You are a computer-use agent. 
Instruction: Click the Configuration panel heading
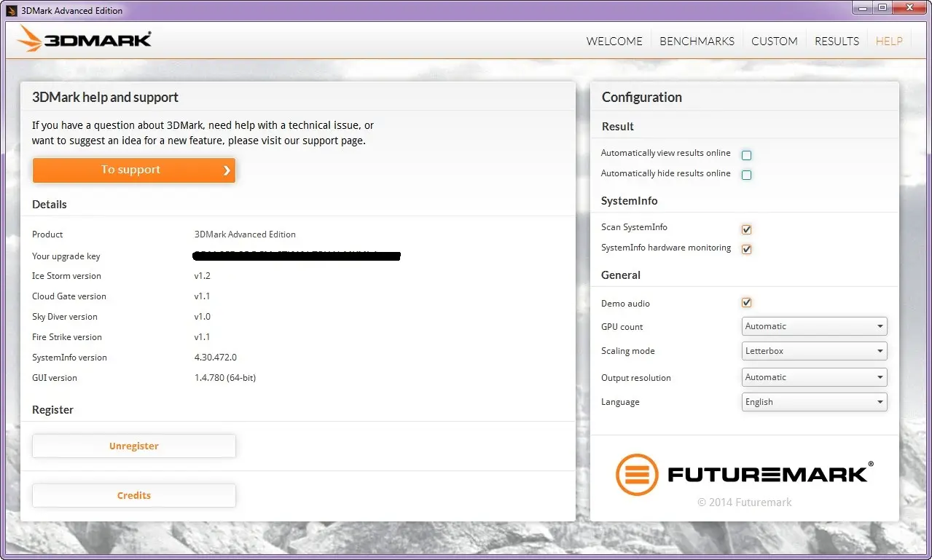(x=642, y=98)
